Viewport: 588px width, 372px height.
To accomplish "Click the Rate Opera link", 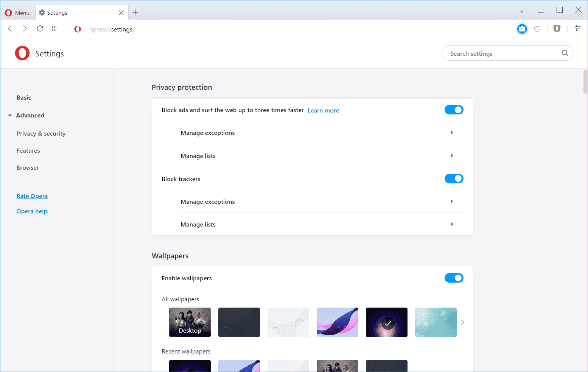I will (x=32, y=196).
